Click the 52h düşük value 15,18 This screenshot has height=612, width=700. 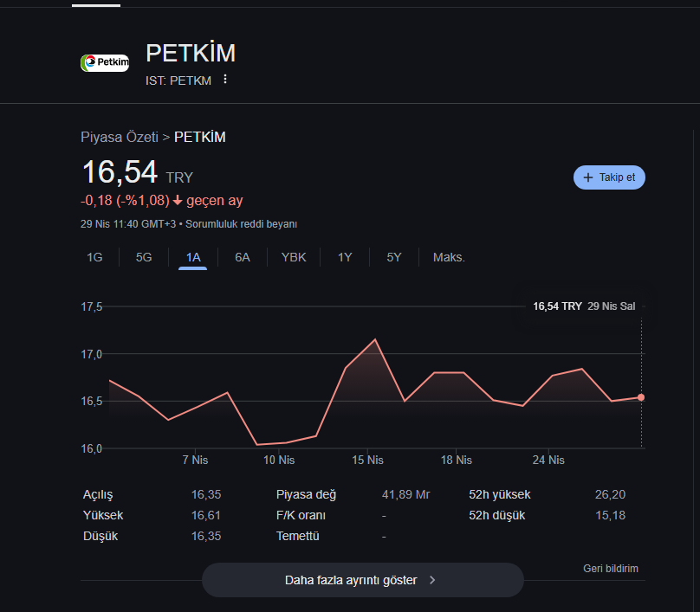point(610,515)
